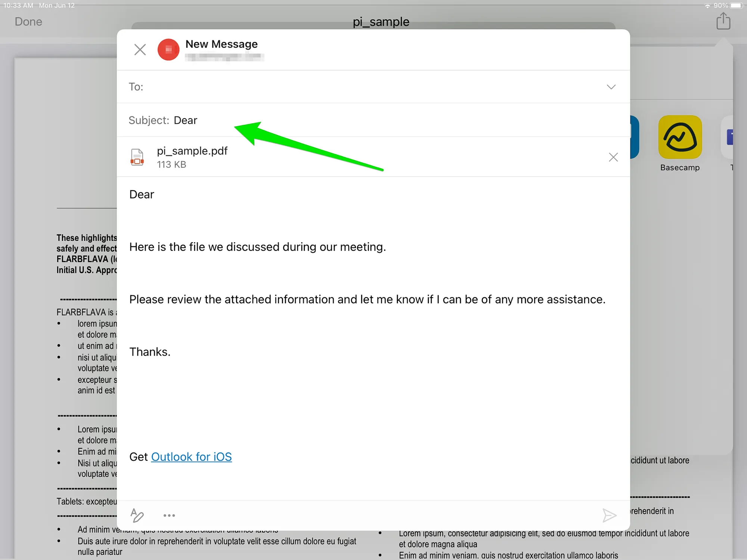Tap the Done button

coord(28,22)
